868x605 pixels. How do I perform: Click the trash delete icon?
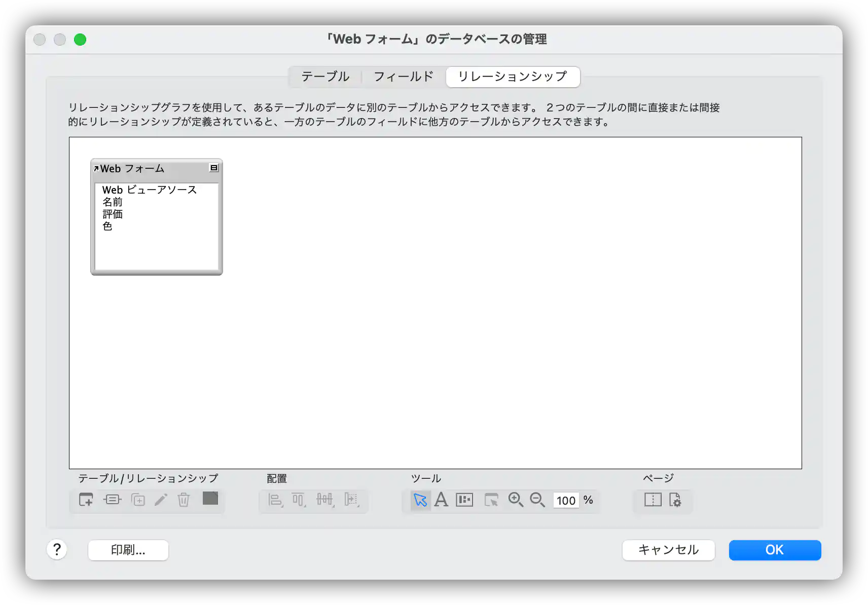point(184,500)
